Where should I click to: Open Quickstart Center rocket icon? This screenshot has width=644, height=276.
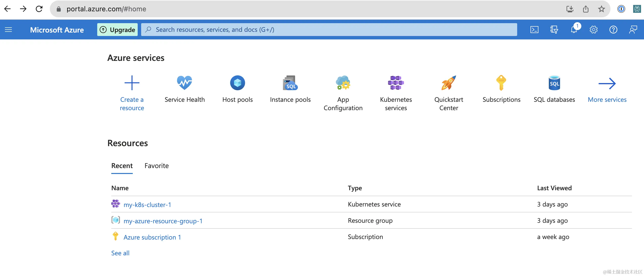449,83
